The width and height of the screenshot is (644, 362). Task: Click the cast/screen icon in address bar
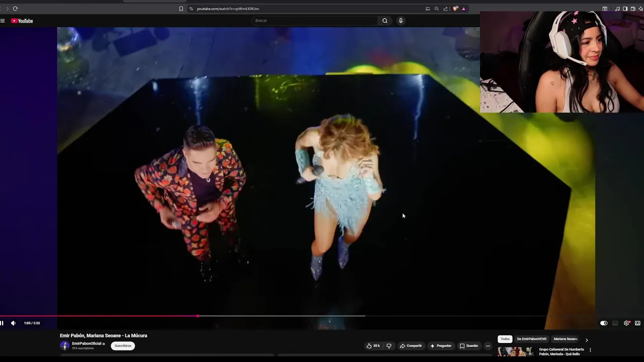(428, 9)
